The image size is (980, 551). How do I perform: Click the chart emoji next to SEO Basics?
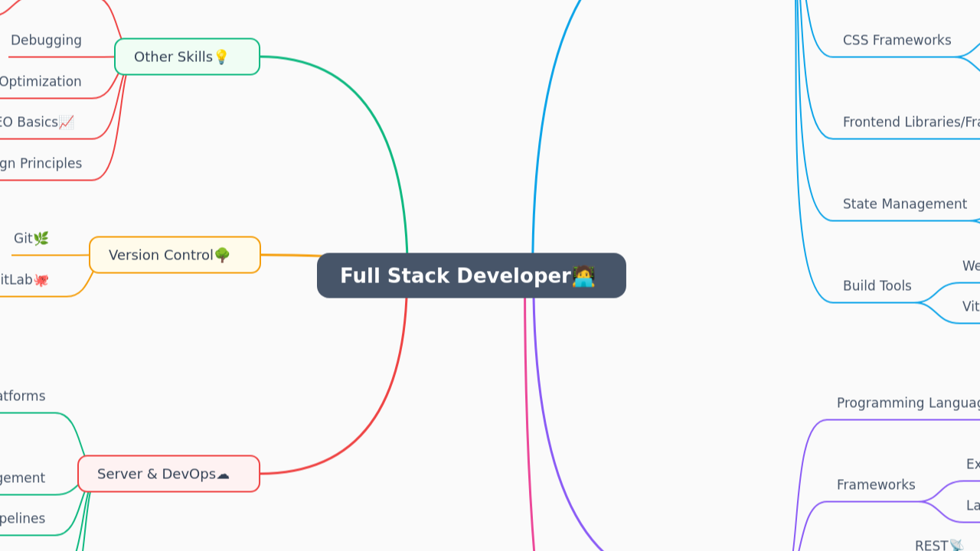coord(67,122)
